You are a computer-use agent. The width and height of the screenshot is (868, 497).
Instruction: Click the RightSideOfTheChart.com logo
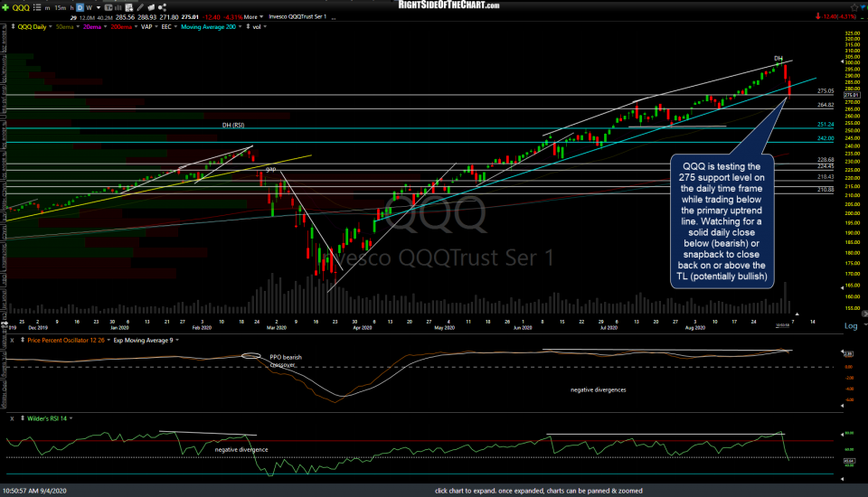(x=449, y=5)
